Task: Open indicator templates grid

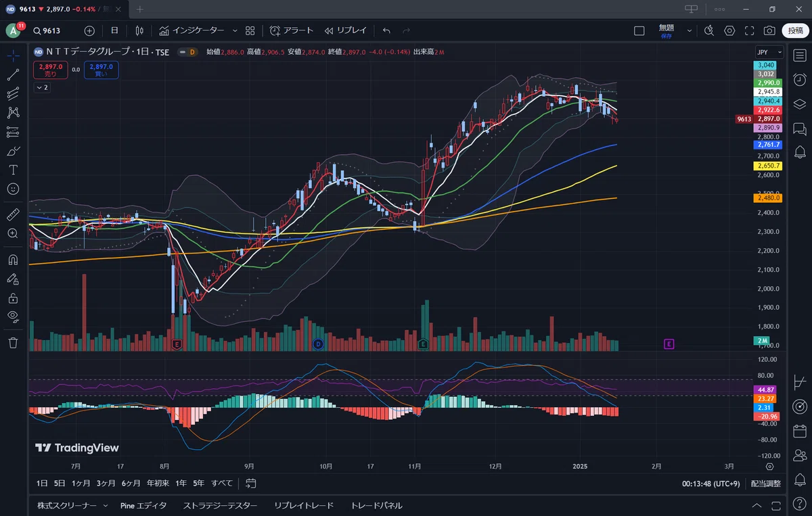Action: [x=250, y=30]
